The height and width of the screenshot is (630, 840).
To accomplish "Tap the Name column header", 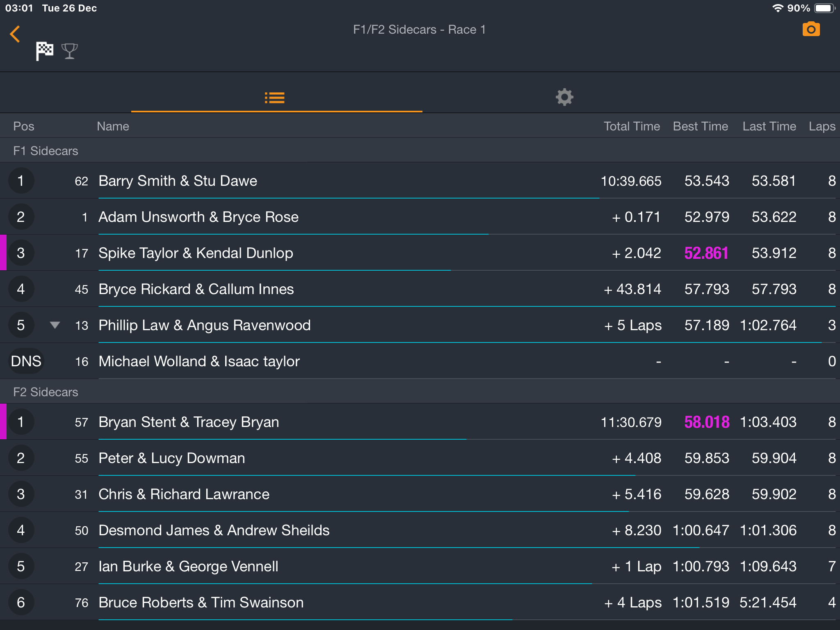I will [113, 126].
